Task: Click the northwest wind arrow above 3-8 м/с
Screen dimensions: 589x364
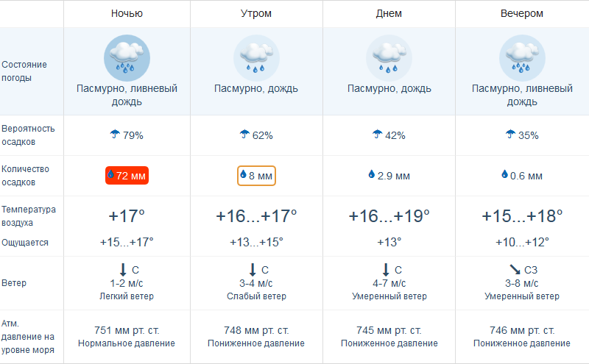Action: pyautogui.click(x=514, y=270)
